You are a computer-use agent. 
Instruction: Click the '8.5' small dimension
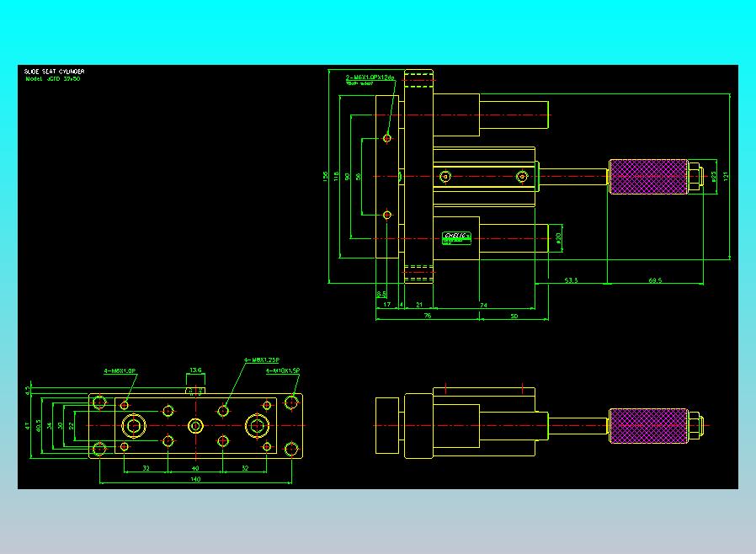(381, 294)
